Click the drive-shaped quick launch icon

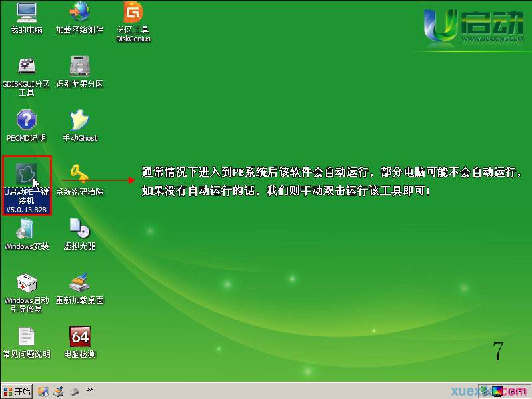click(x=74, y=391)
